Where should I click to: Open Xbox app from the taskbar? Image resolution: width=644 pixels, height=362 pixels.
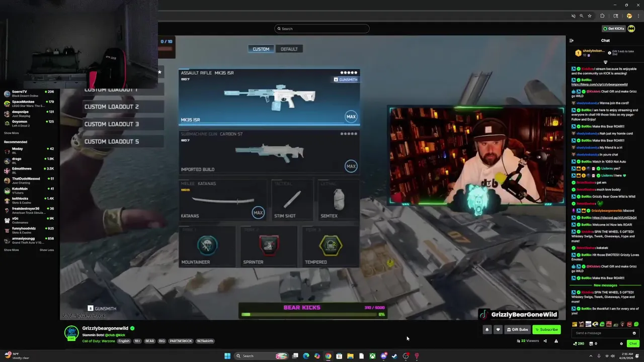coord(372,356)
